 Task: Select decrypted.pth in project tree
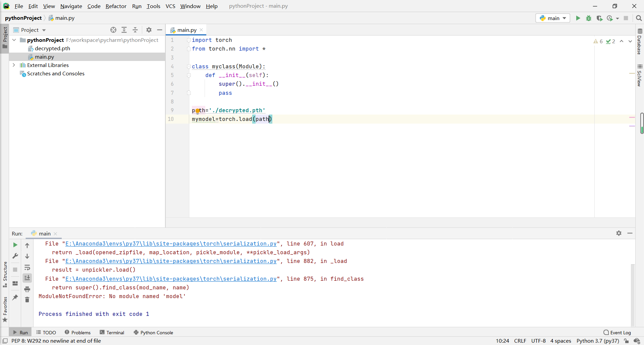(x=52, y=48)
